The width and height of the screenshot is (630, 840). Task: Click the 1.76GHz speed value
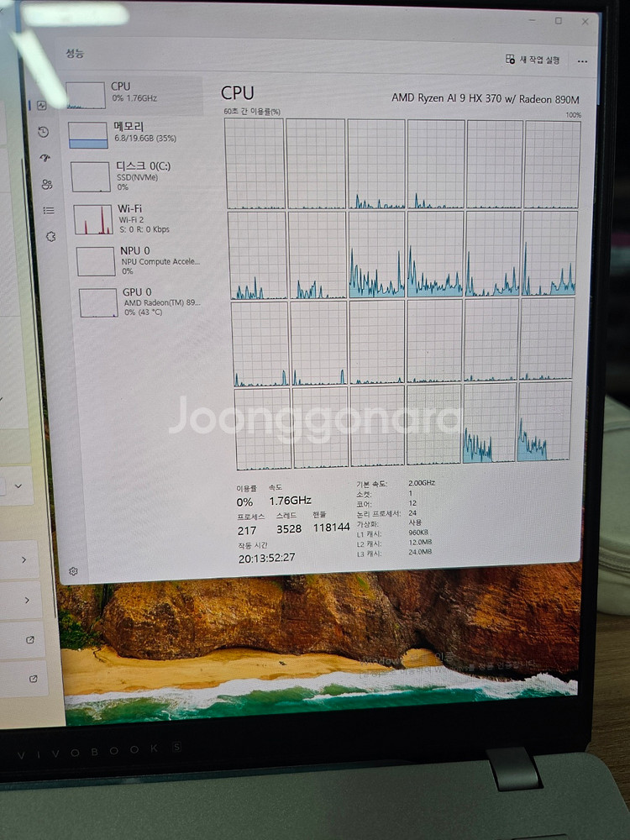coord(290,501)
